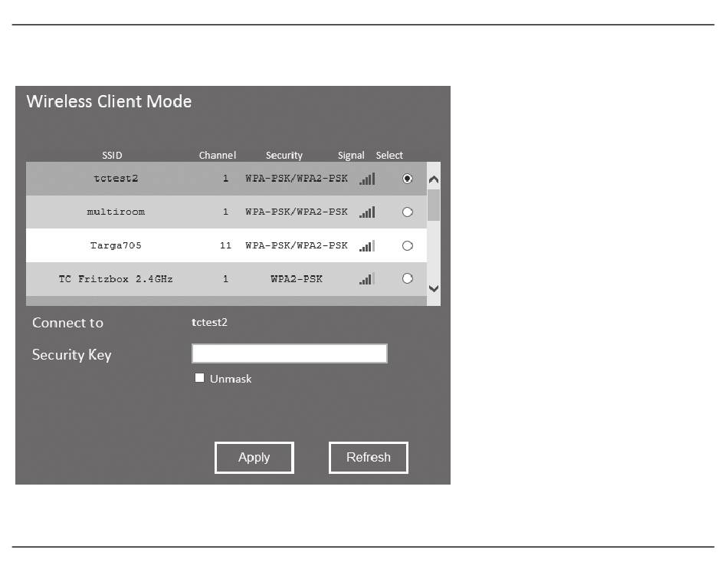Click the tctest2 signal strength icon

367,179
